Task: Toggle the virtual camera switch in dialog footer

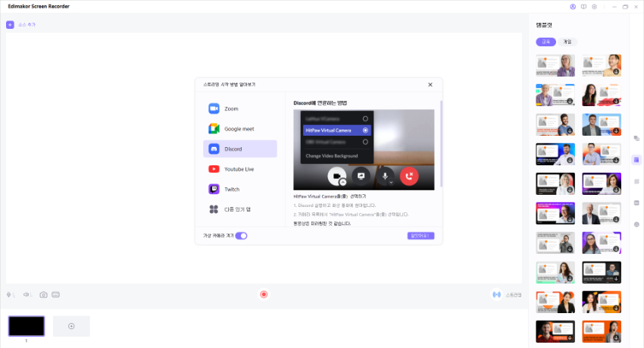Action: coord(241,236)
